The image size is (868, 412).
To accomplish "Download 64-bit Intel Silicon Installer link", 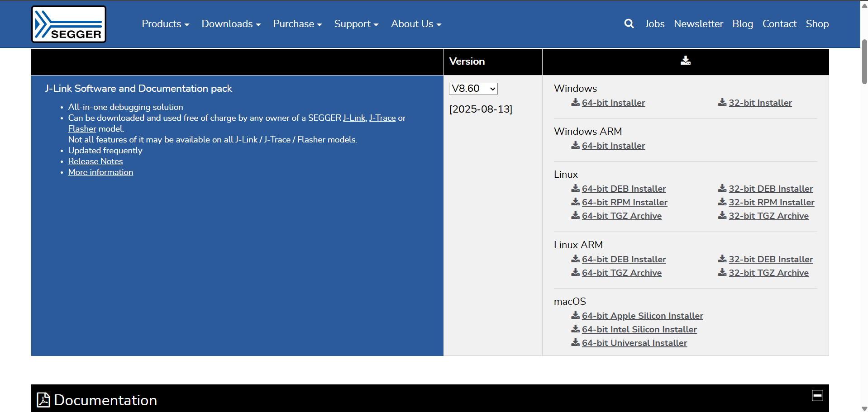I will point(639,329).
